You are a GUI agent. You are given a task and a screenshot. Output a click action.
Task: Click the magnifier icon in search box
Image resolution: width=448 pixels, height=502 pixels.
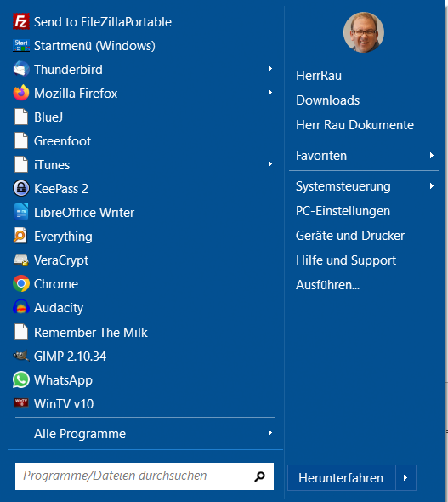(x=259, y=476)
